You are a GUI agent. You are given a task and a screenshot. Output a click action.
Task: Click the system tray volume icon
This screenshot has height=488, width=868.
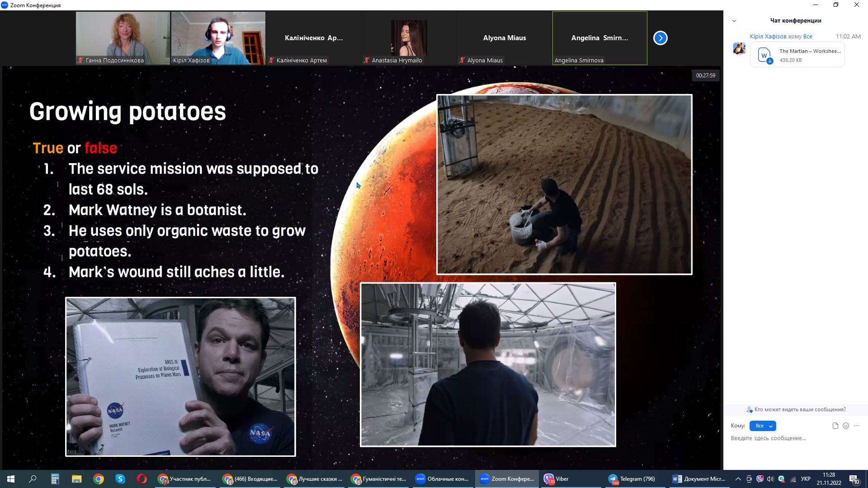click(770, 479)
